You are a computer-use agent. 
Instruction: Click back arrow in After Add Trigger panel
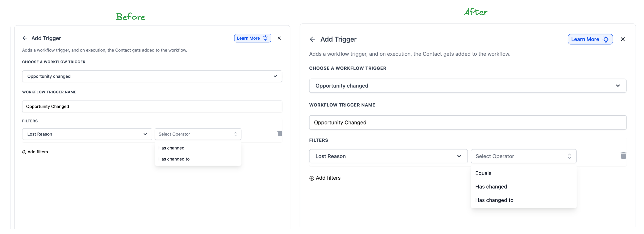tap(312, 39)
